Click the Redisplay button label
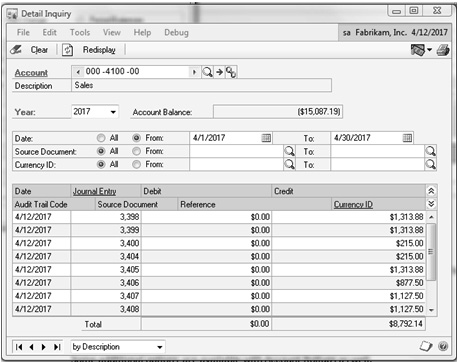Screen dimensions: 458x362 pos(99,50)
